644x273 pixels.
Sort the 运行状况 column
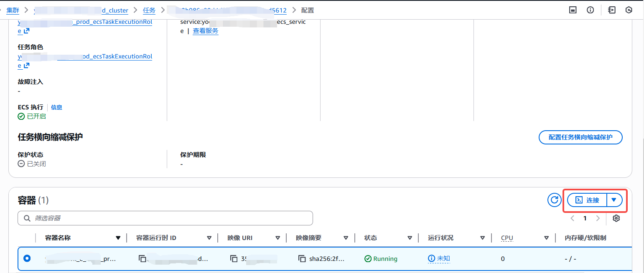coord(482,238)
